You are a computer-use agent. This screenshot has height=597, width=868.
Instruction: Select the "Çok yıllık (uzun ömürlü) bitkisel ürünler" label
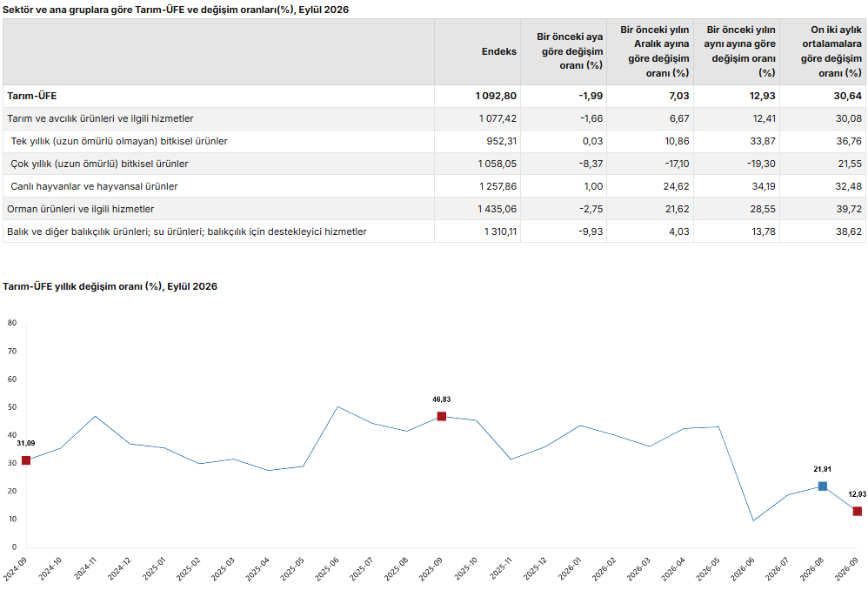pyautogui.click(x=100, y=164)
